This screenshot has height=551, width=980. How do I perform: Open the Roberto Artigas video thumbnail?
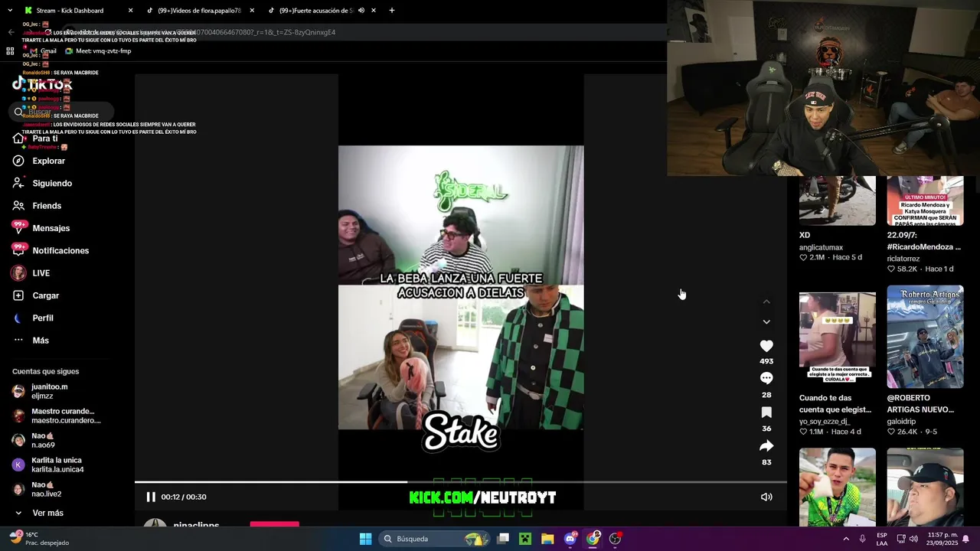(x=925, y=337)
